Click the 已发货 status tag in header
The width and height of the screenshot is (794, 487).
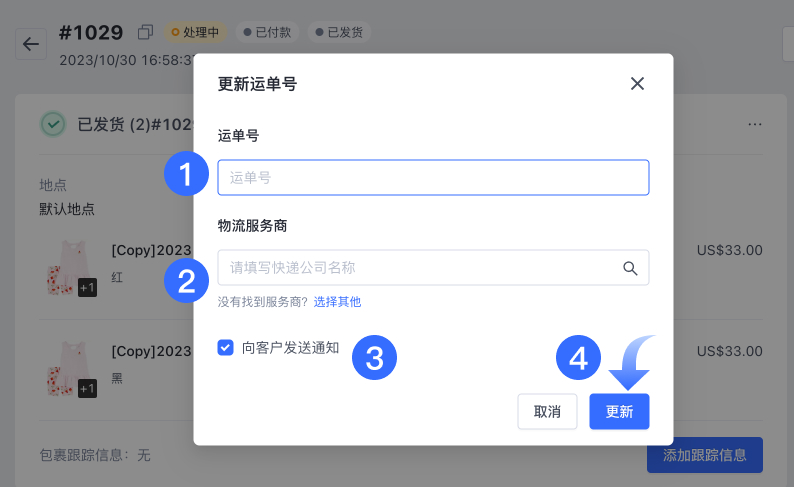[339, 32]
